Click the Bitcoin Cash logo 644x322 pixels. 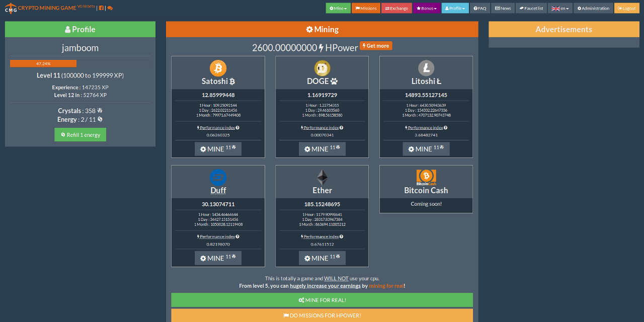point(426,177)
